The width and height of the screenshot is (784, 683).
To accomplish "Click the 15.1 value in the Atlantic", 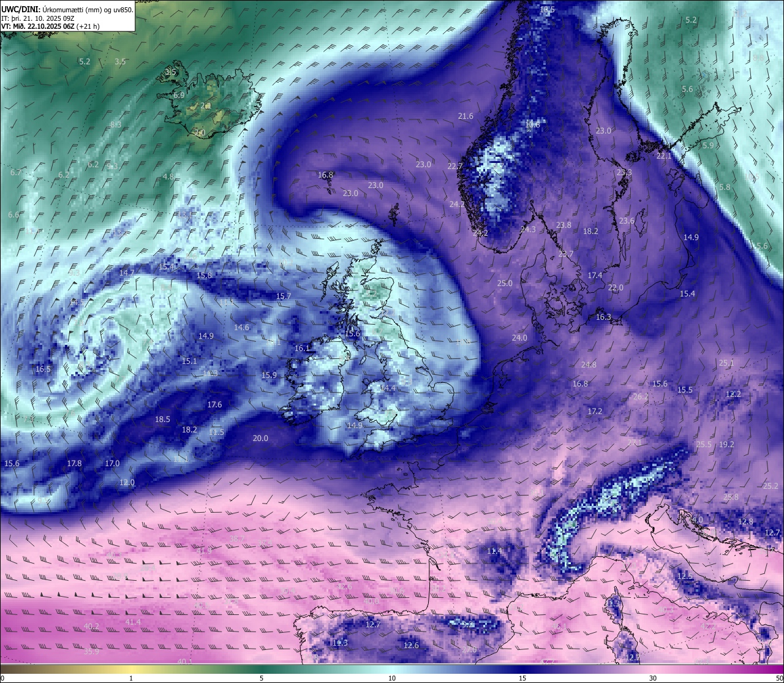I will [189, 361].
